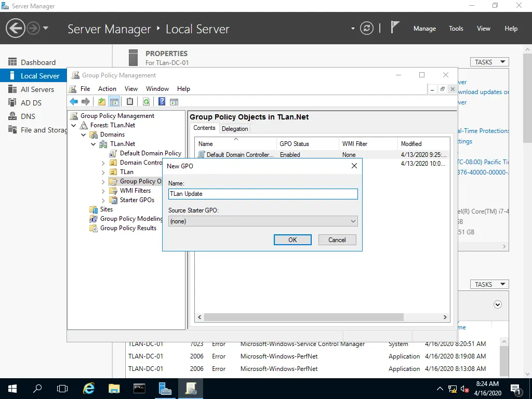
Task: Open Command Prompt taskbar icon
Action: point(139,389)
